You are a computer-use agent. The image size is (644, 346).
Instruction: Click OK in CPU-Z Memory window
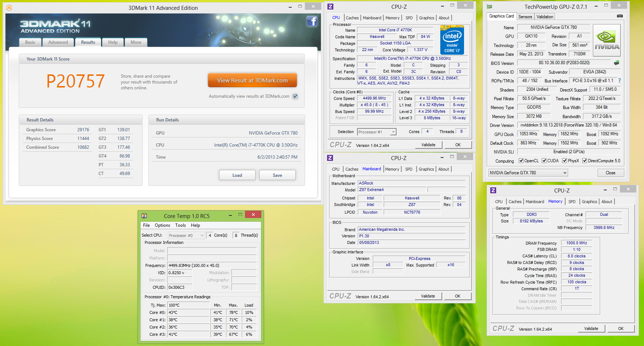pos(621,328)
